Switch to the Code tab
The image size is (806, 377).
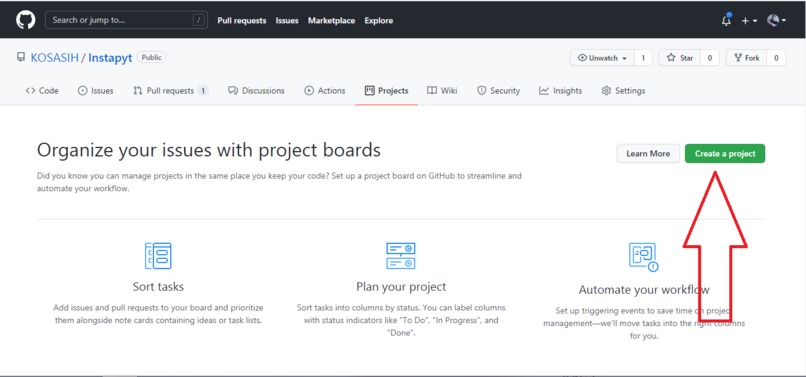[x=42, y=91]
